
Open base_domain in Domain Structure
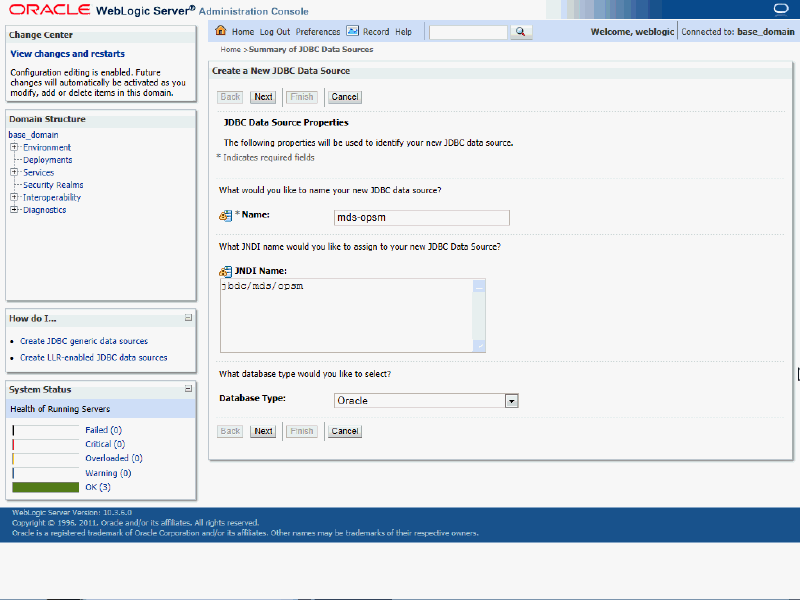pyautogui.click(x=34, y=135)
